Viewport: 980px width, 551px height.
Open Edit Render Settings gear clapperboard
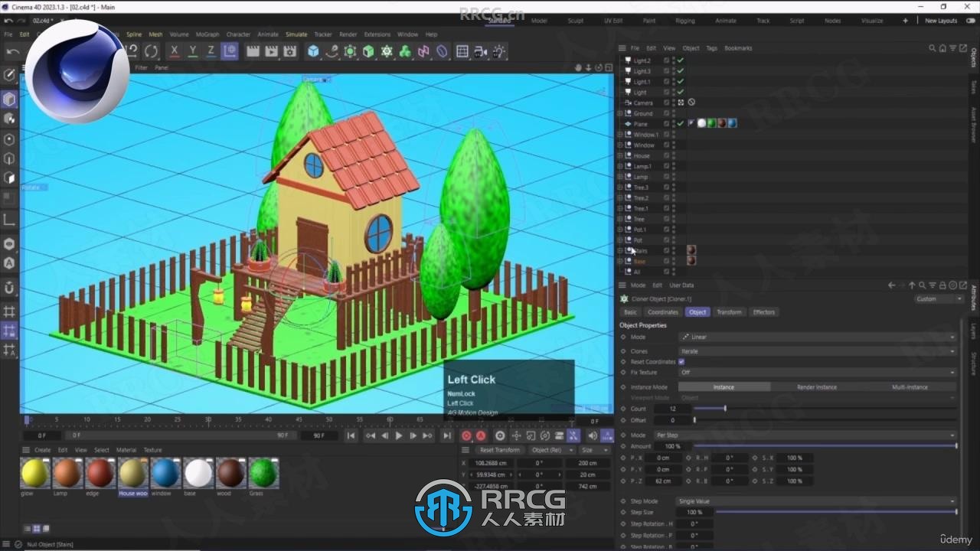click(289, 51)
